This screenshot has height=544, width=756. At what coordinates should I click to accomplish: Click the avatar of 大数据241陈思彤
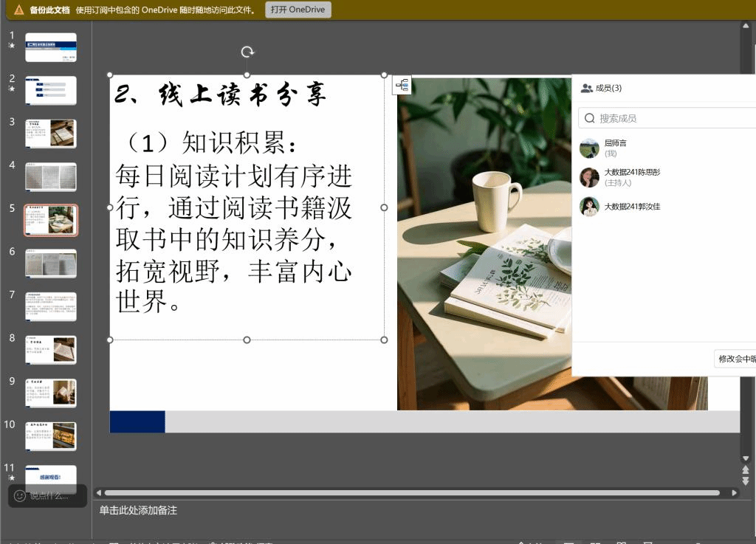(589, 177)
